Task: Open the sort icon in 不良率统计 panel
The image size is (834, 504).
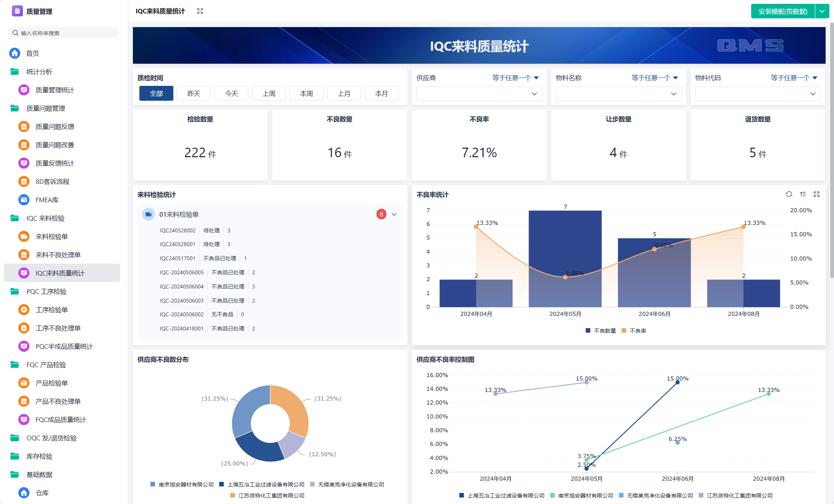Action: pyautogui.click(x=803, y=194)
